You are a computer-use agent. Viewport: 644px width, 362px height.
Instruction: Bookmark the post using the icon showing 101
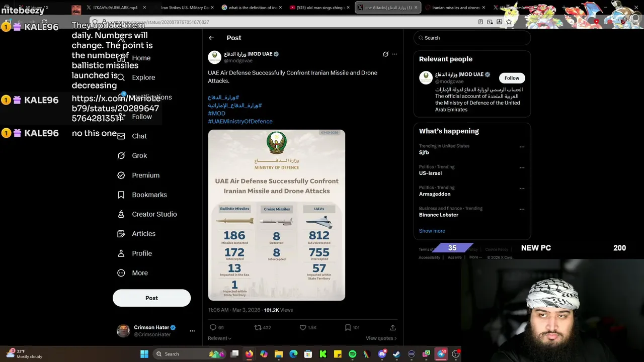point(348,327)
